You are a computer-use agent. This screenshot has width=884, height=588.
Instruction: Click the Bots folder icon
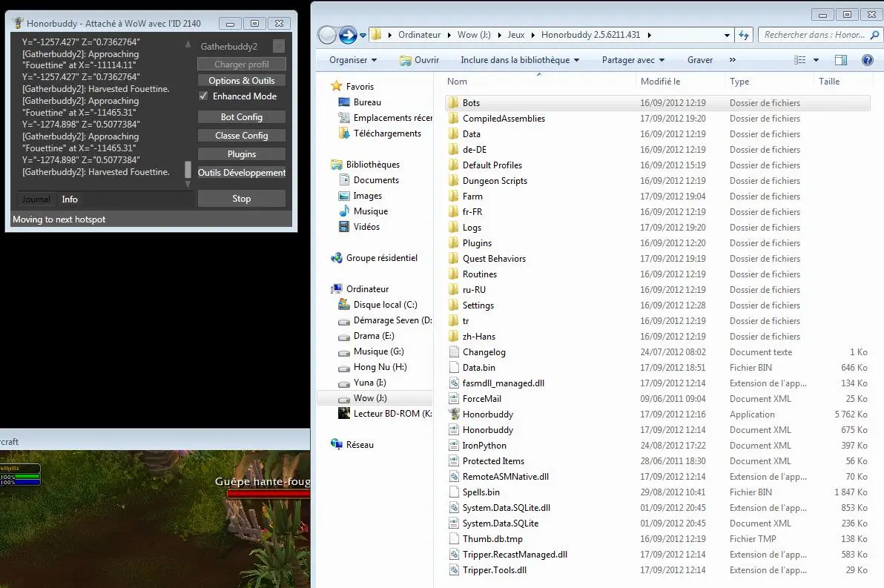click(454, 103)
